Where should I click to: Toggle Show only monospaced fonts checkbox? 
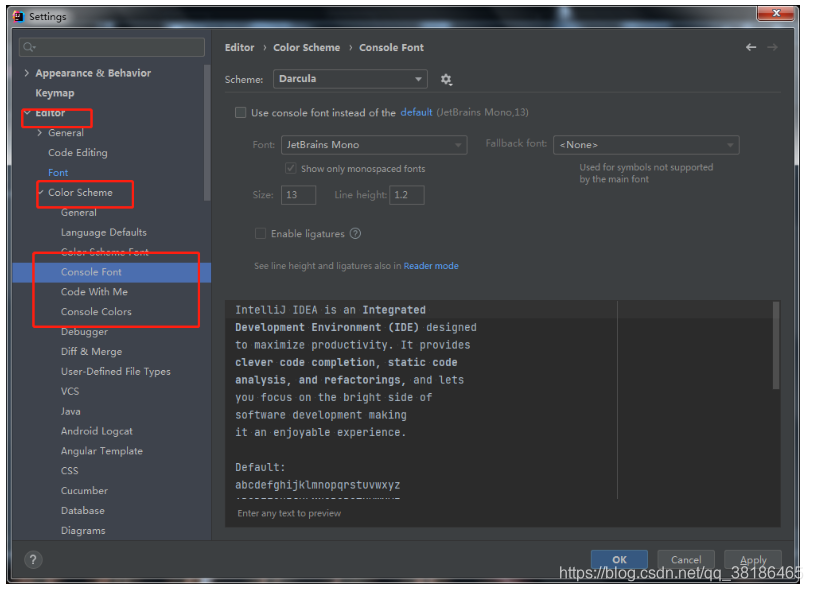tap(290, 168)
